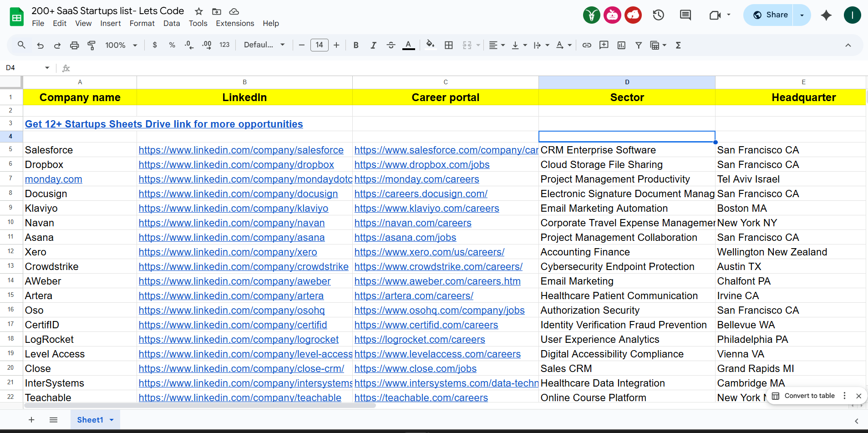Redo the last action

57,45
